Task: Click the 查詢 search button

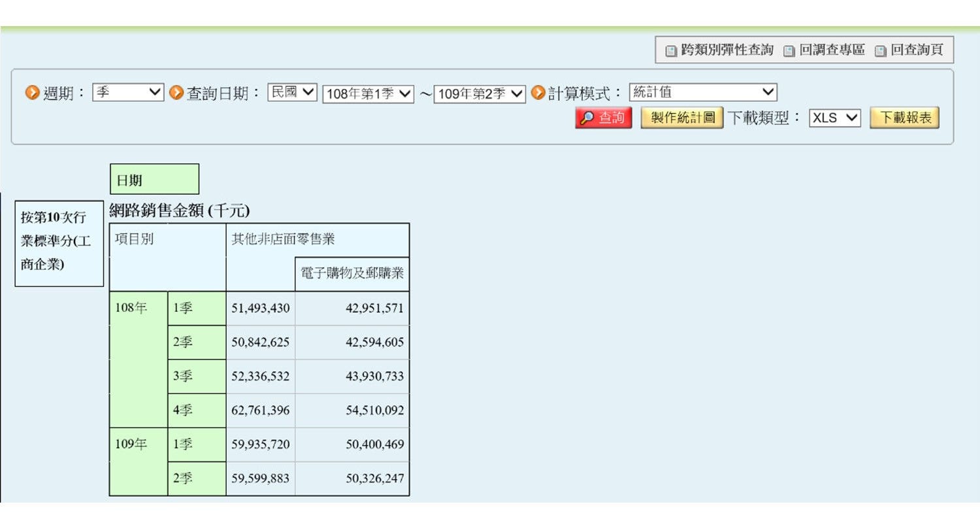Action: 604,118
